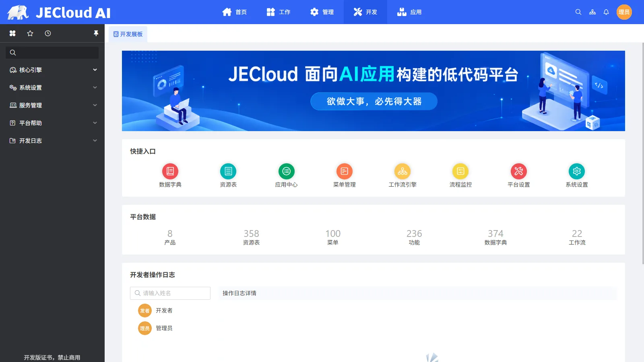Open the 流程监控 shortcut icon
The height and width of the screenshot is (362, 644).
460,171
